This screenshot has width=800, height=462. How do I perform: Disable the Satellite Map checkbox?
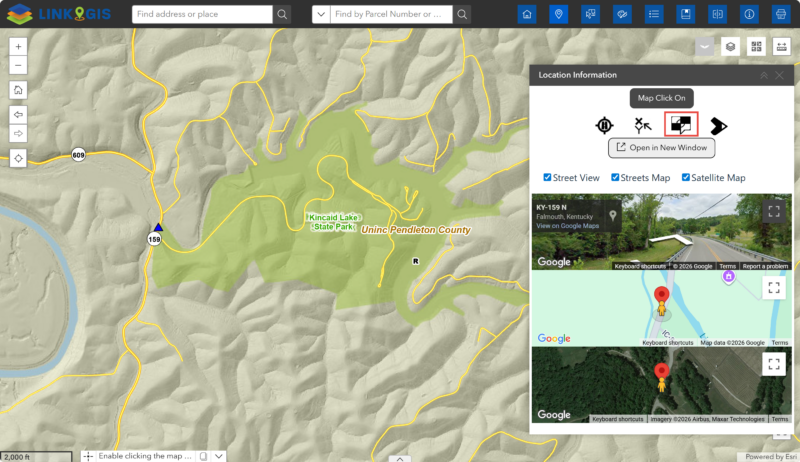click(686, 178)
